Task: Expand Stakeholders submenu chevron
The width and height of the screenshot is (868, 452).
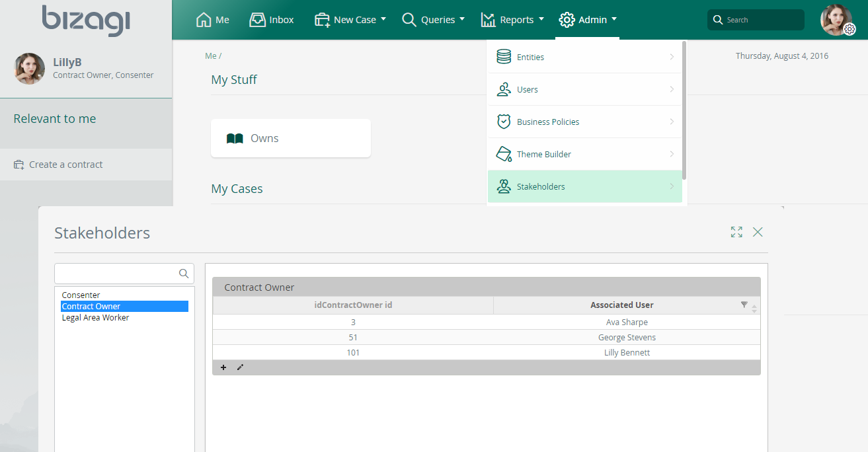Action: pos(672,186)
